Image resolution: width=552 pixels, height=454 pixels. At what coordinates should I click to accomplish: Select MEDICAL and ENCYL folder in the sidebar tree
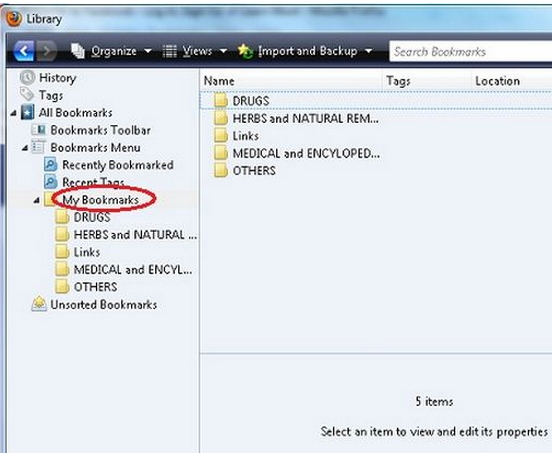(x=133, y=270)
